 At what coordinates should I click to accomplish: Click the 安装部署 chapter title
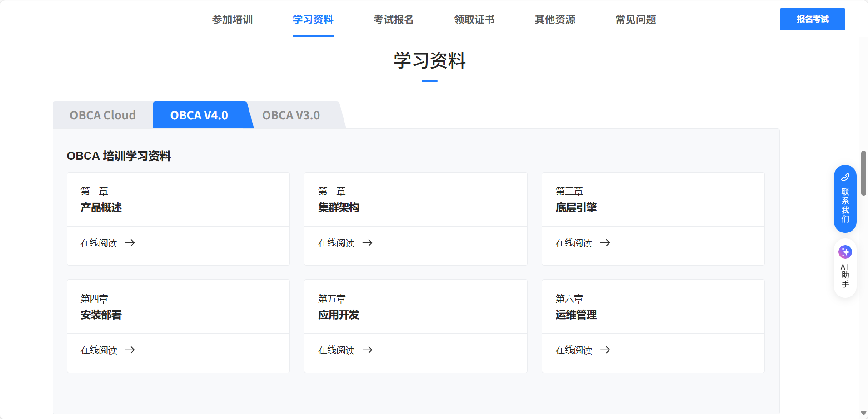pos(101,315)
